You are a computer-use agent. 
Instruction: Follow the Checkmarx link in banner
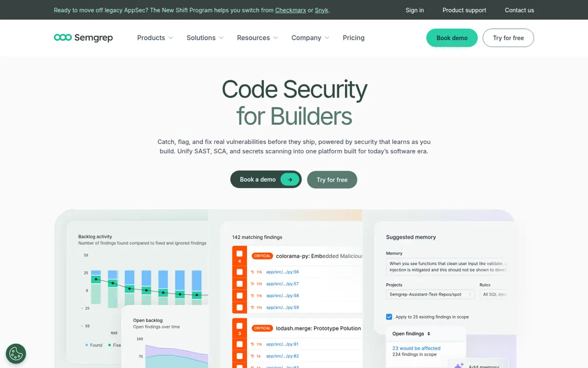(291, 10)
